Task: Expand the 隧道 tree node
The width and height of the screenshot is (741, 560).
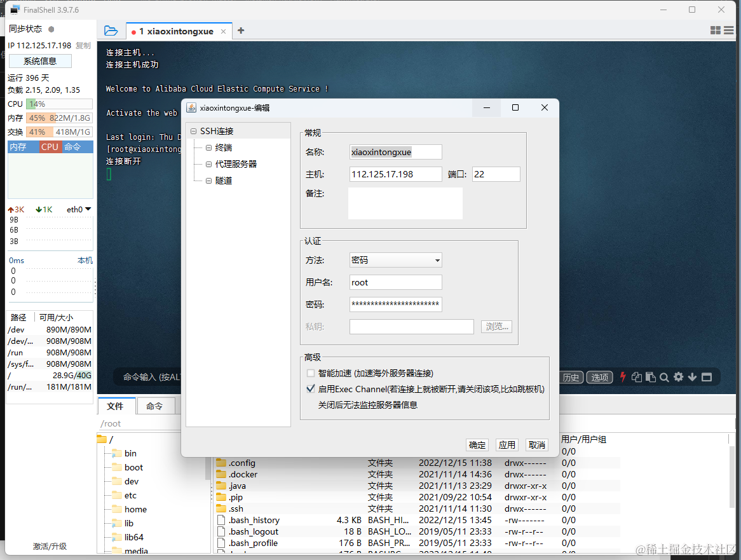Action: (x=208, y=181)
